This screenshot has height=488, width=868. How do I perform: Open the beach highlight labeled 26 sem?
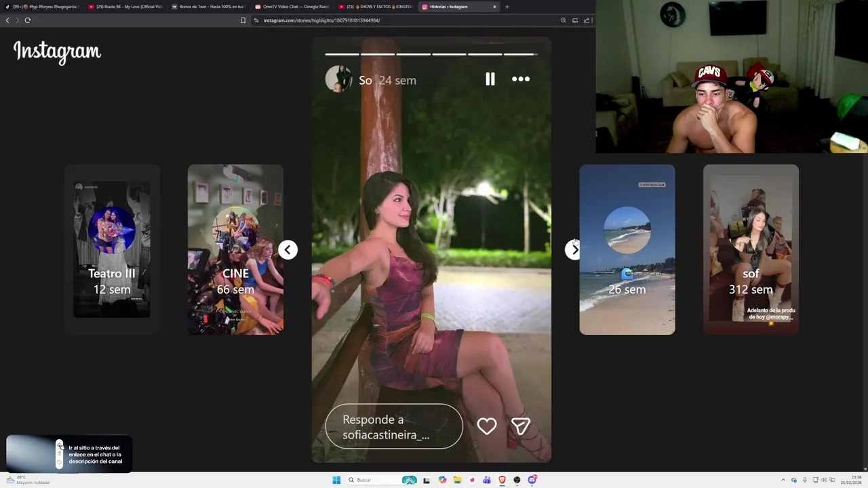pyautogui.click(x=627, y=249)
